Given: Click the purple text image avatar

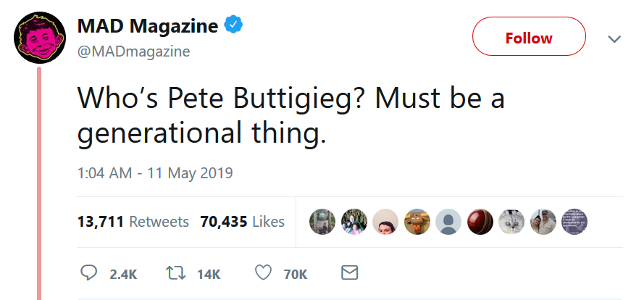Looking at the screenshot, I should point(575,222).
